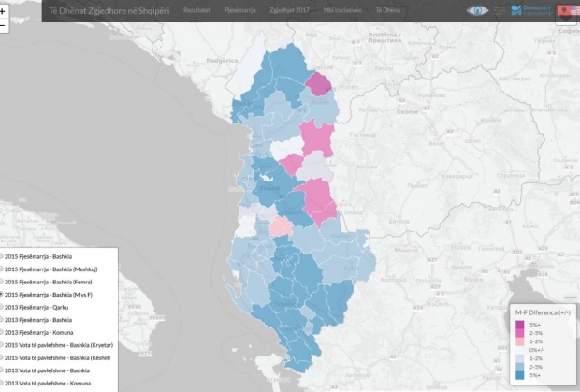
Task: Click the eye logo in header
Action: (x=478, y=10)
